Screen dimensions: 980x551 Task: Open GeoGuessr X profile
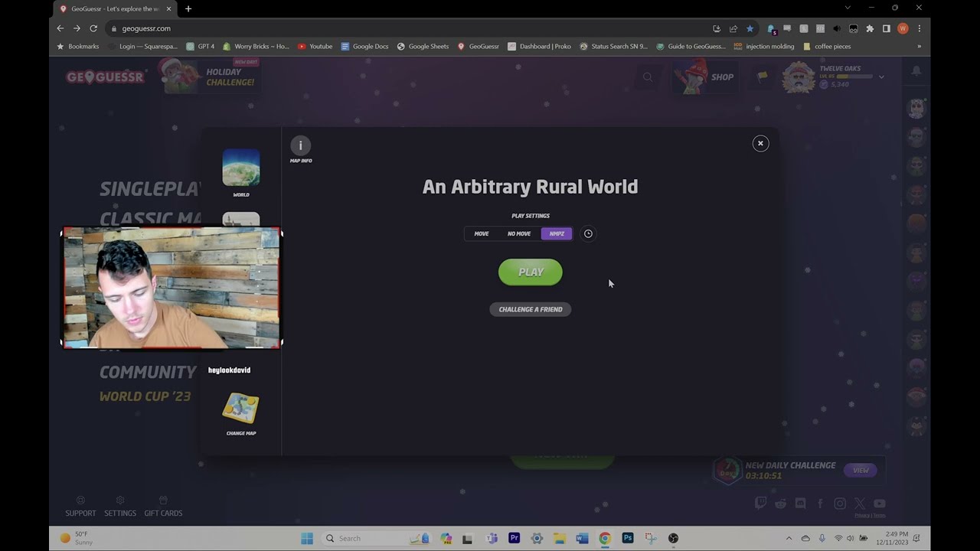(860, 504)
